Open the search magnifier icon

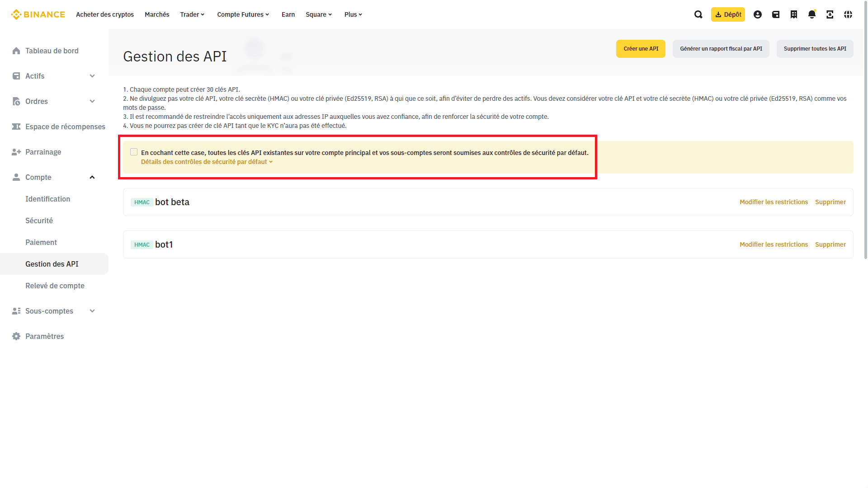[x=698, y=14]
